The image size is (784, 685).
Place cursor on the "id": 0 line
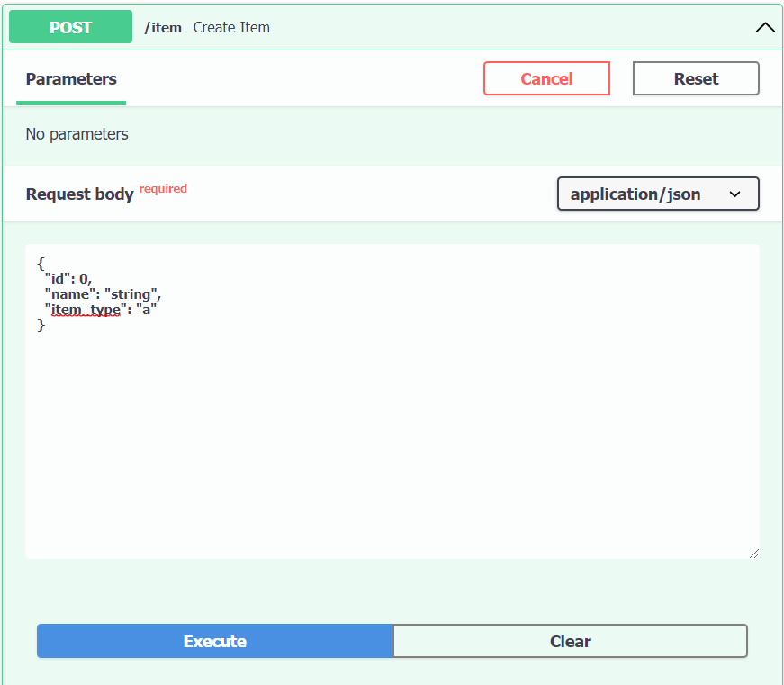tap(68, 278)
